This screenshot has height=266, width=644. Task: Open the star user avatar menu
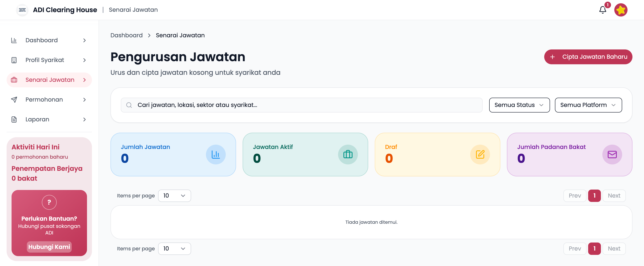tap(620, 10)
